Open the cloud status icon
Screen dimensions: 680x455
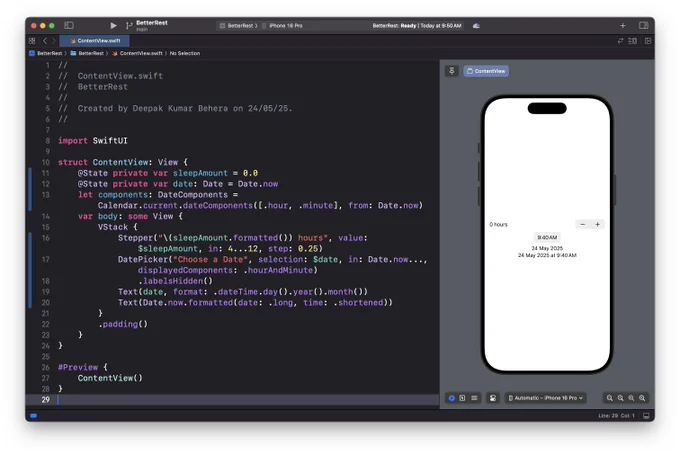[x=476, y=26]
